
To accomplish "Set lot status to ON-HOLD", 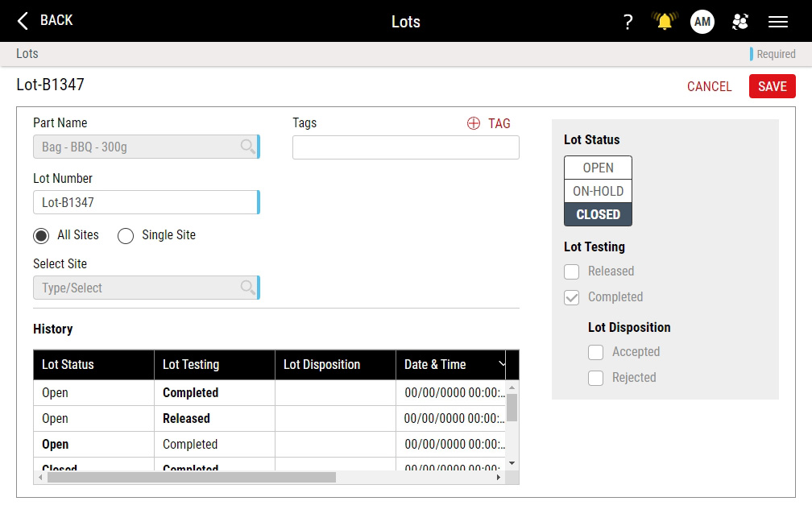I will pos(598,191).
